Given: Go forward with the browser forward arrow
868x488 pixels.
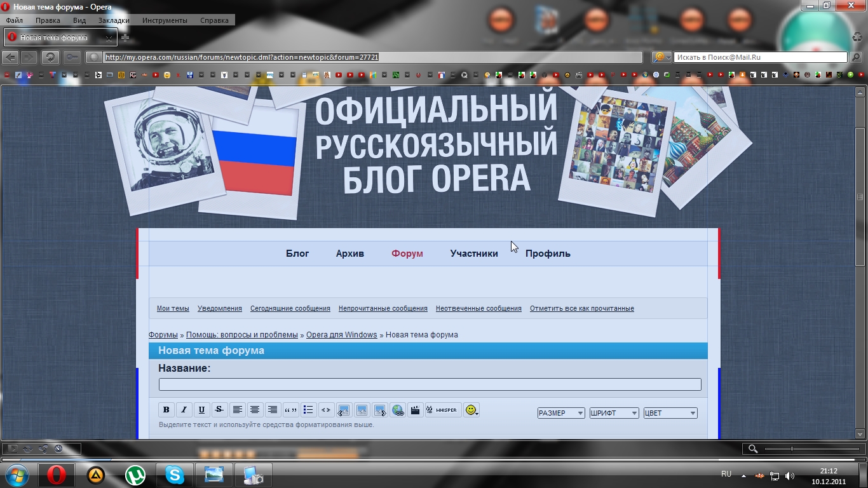Looking at the screenshot, I should 29,57.
